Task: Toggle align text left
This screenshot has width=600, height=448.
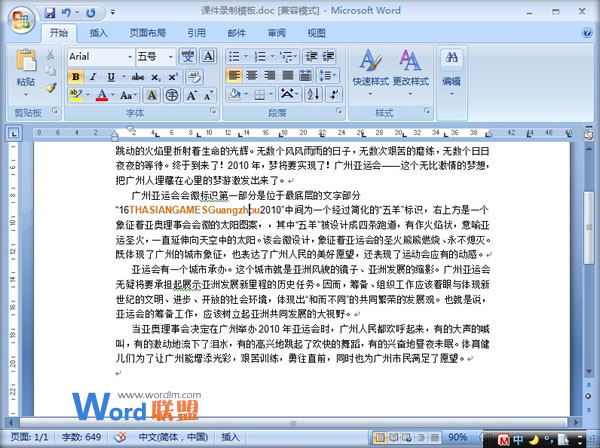Action: tap(234, 76)
